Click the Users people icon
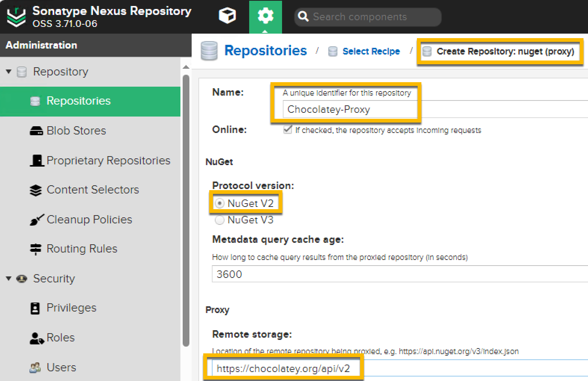The height and width of the screenshot is (381, 588). click(35, 368)
